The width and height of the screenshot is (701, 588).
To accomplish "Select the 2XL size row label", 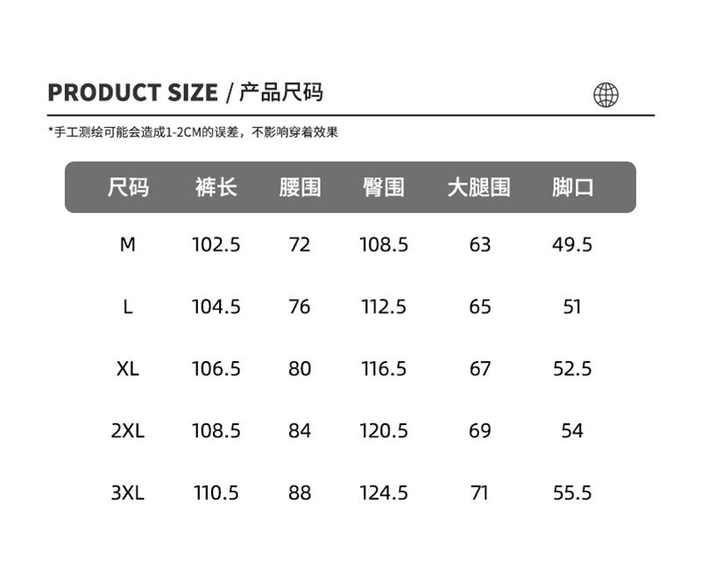I will point(128,431).
